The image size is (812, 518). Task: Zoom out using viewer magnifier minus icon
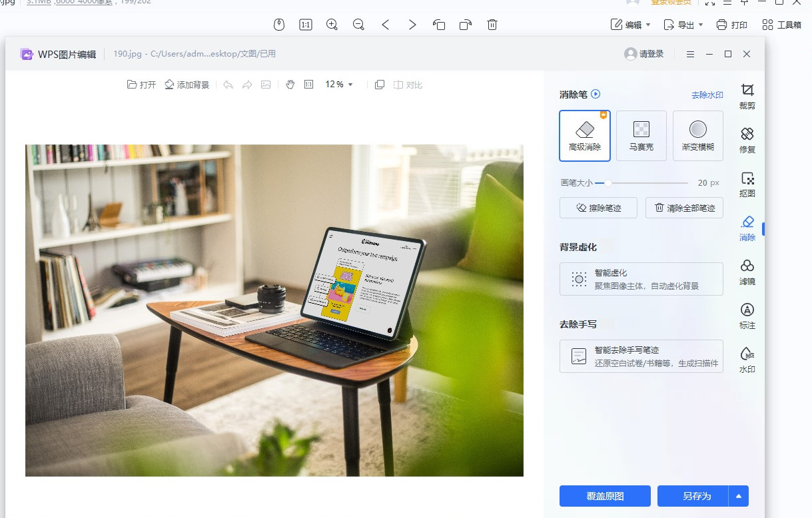coord(358,25)
